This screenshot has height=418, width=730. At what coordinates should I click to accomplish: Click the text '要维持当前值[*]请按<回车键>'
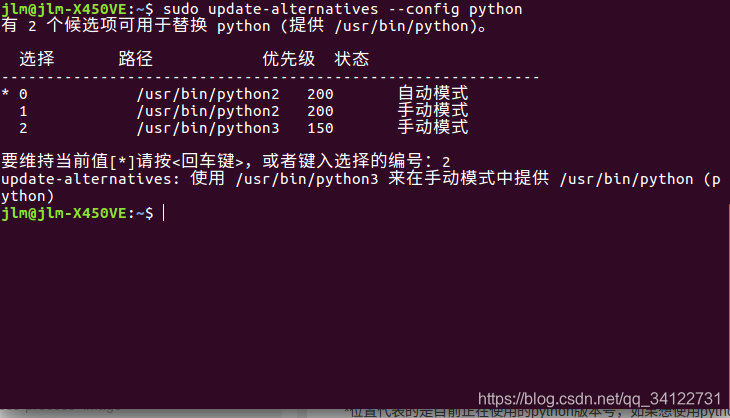point(122,162)
